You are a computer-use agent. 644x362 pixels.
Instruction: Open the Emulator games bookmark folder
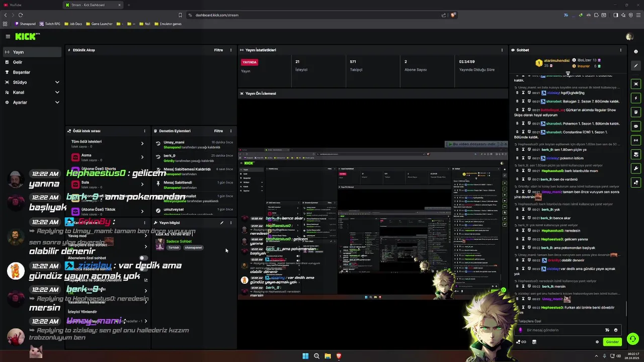click(x=168, y=24)
